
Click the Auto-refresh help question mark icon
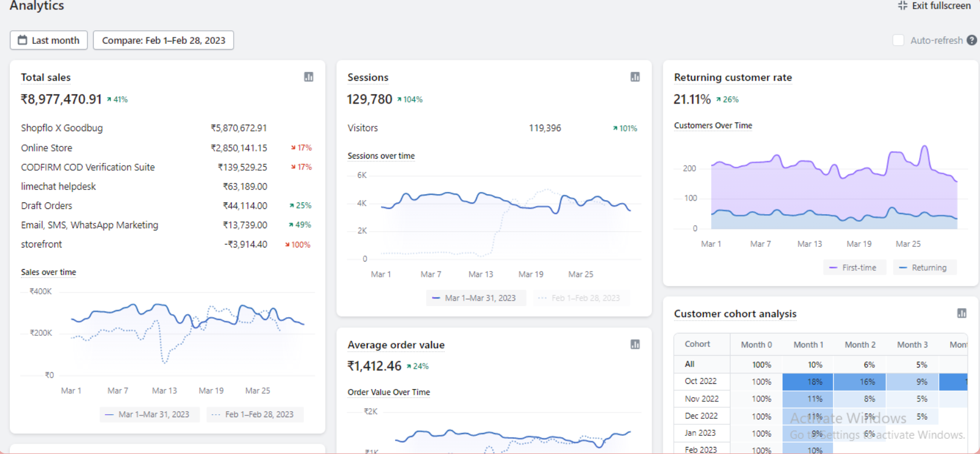click(972, 40)
